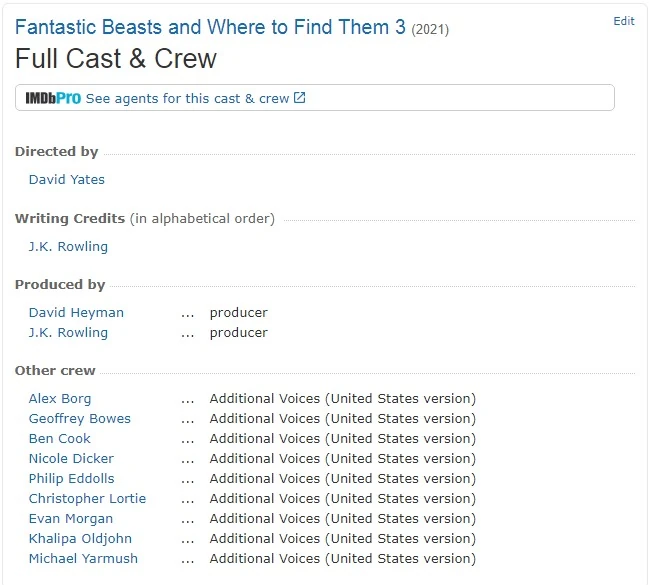Screen dimensions: 651x585
Task: Click Christopher Lortie's name
Action: click(87, 499)
